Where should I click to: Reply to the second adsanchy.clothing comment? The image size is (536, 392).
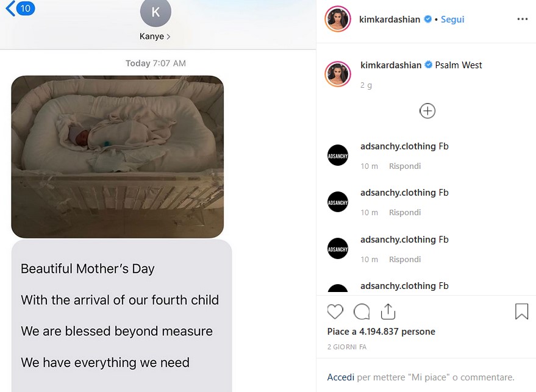[x=405, y=212]
